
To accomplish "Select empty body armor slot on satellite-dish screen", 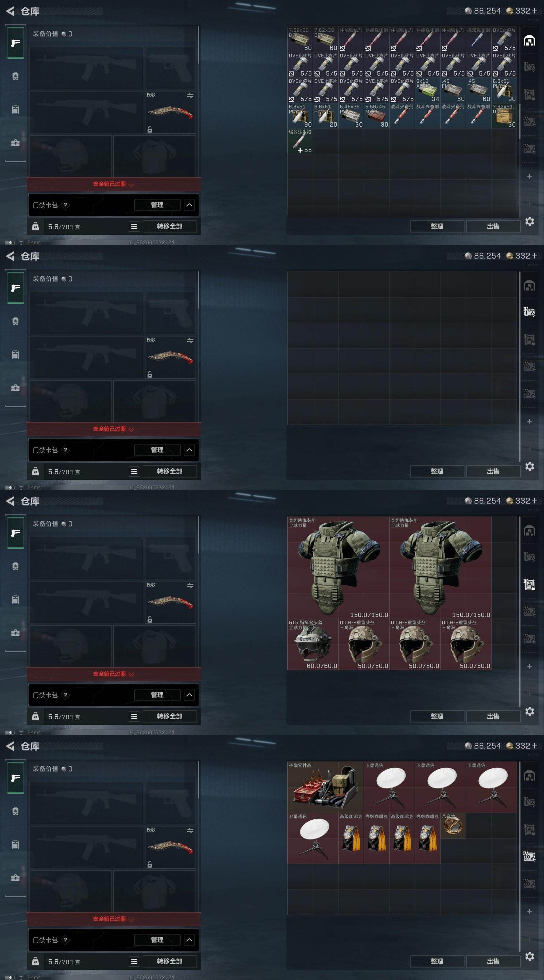I will (x=155, y=892).
